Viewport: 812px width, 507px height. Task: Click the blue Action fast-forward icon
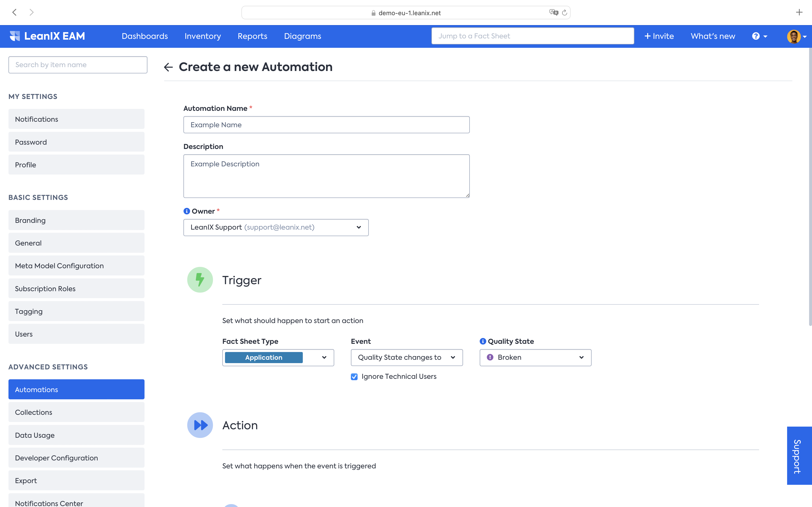(x=200, y=425)
